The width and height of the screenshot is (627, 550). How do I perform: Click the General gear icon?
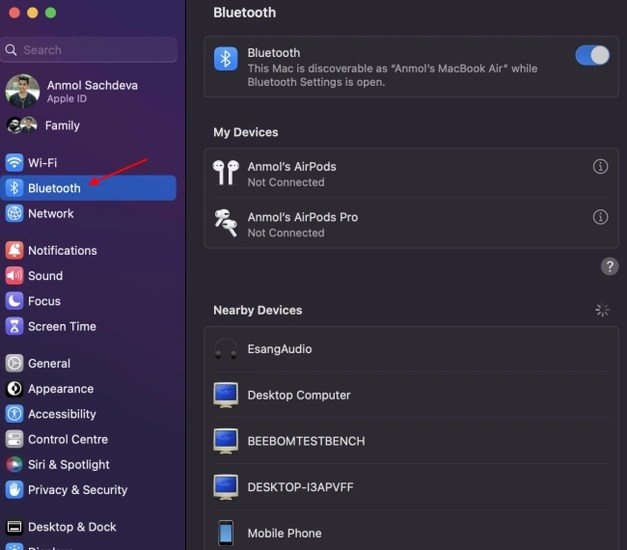[x=14, y=363]
